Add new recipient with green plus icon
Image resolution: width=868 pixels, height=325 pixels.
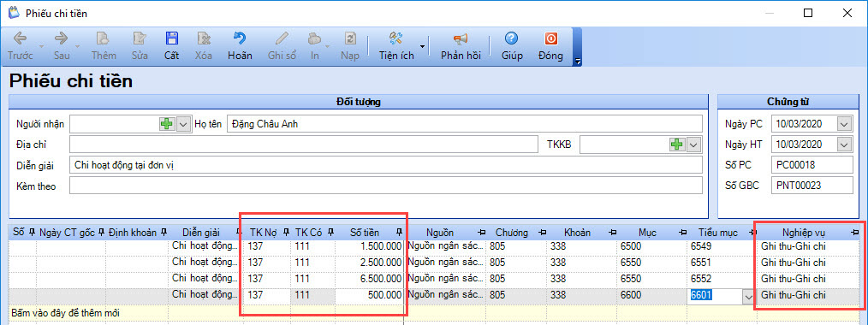(x=167, y=124)
